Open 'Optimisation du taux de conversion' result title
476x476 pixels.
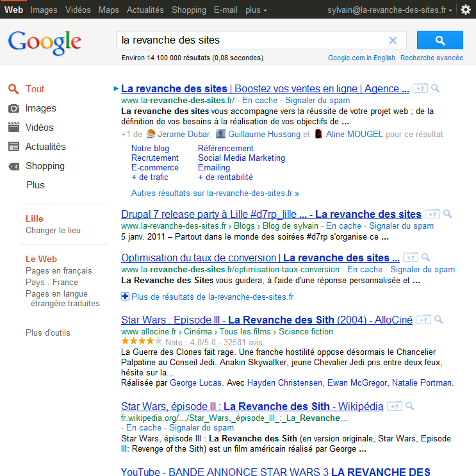pyautogui.click(x=260, y=258)
